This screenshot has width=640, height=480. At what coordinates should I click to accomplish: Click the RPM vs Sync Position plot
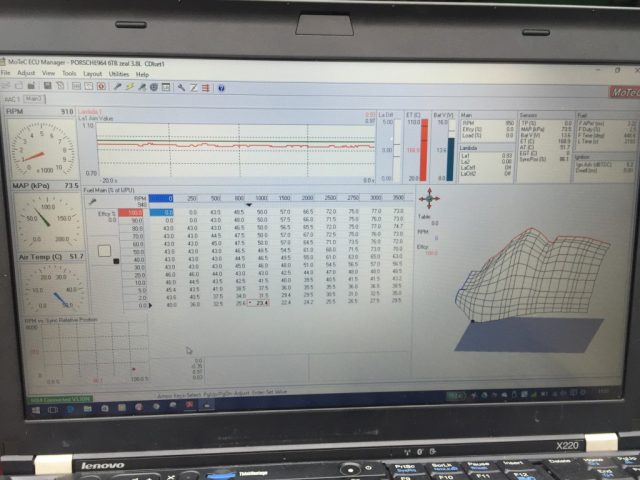[x=87, y=352]
